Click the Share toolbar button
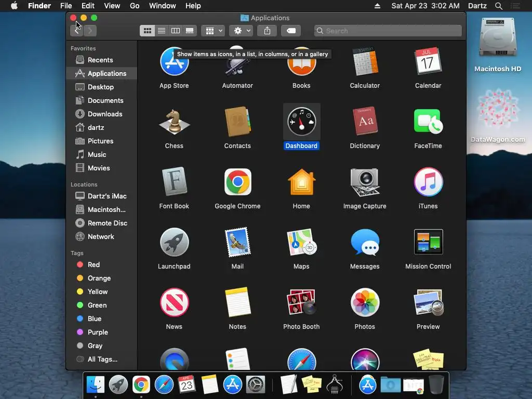 pyautogui.click(x=268, y=31)
